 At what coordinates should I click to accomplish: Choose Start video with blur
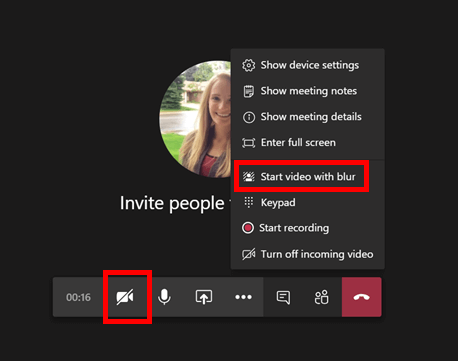[307, 176]
